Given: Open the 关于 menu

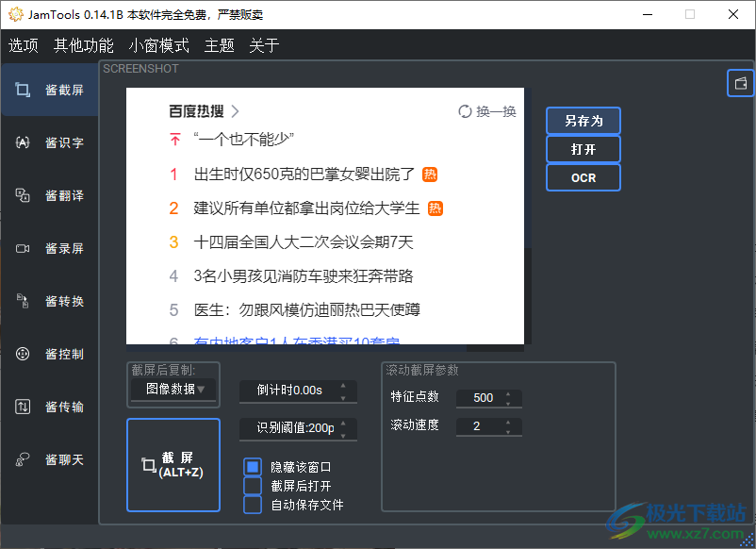Looking at the screenshot, I should tap(264, 45).
